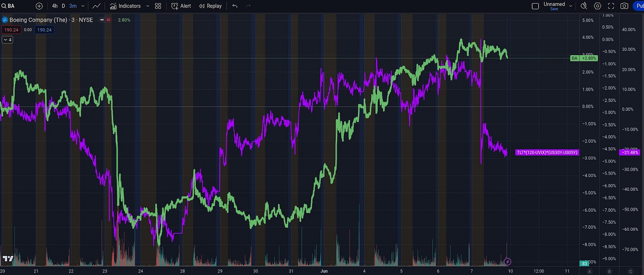644x275 pixels.
Task: Click the 5.00% label on price scale
Action: pos(588,20)
